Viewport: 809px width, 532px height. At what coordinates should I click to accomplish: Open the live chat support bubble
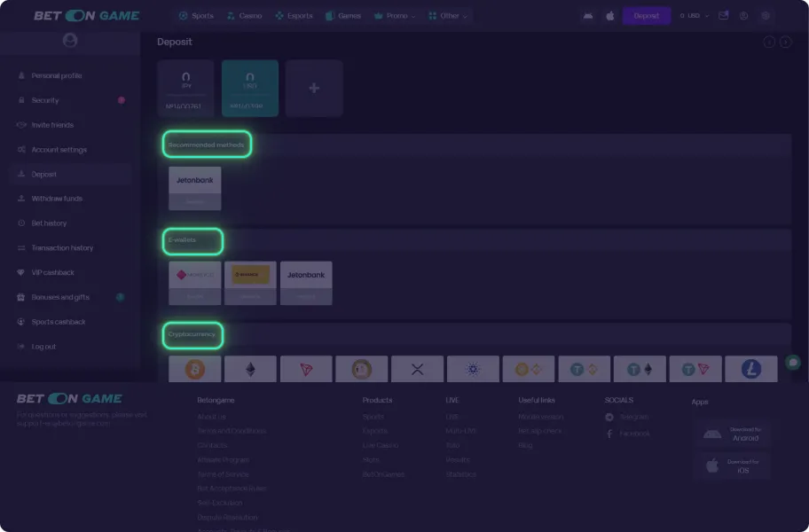(793, 363)
